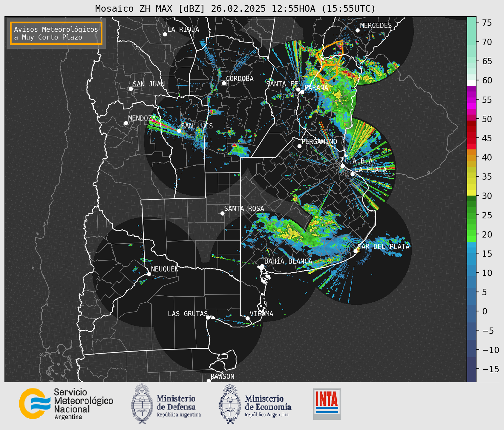Click the MAR DEL PLATA label text

(384, 246)
